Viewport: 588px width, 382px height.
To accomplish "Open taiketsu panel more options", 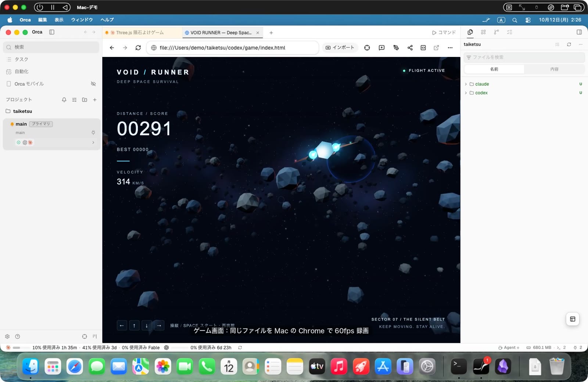I will [581, 44].
